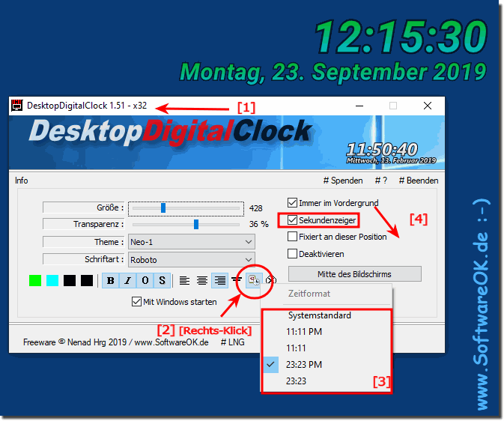
Task: Click the Größe size slider thumb
Action: pos(163,208)
